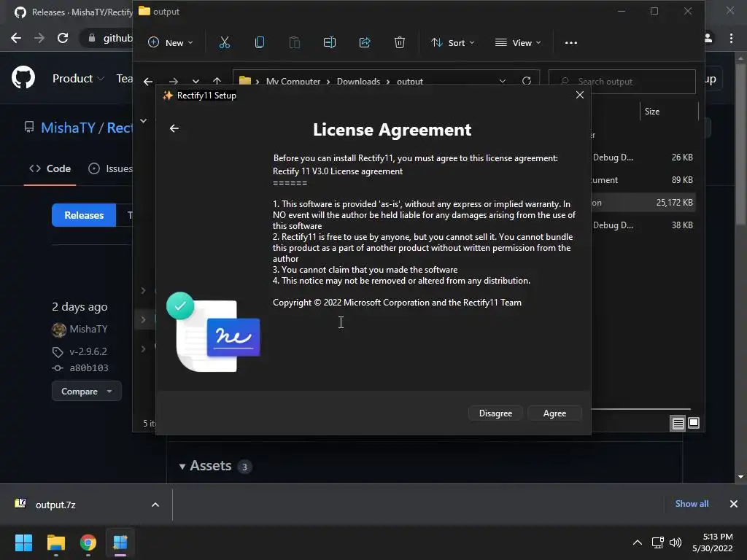The height and width of the screenshot is (560, 747).
Task: Open Explorer recent locations chevron
Action: [196, 82]
